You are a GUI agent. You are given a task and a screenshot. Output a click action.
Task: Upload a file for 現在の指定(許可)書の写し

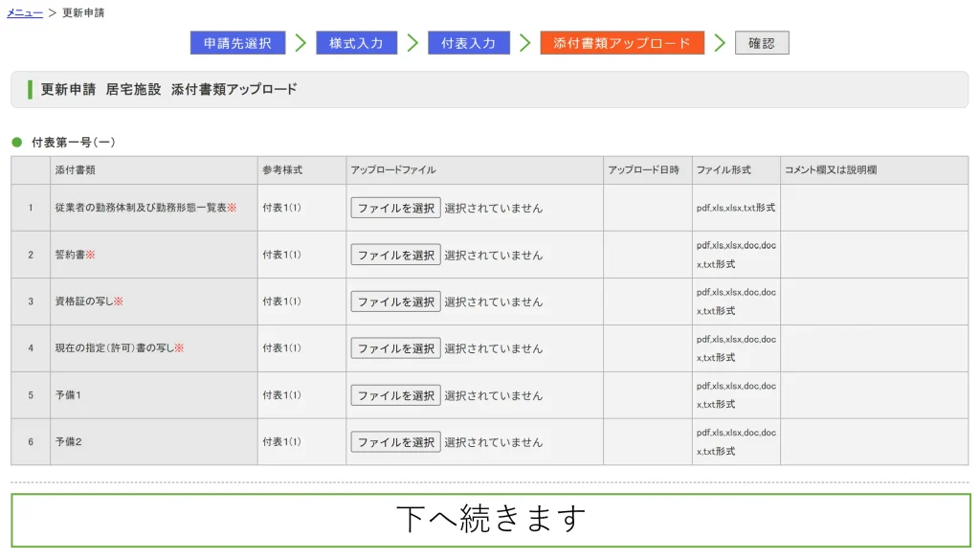tap(394, 347)
